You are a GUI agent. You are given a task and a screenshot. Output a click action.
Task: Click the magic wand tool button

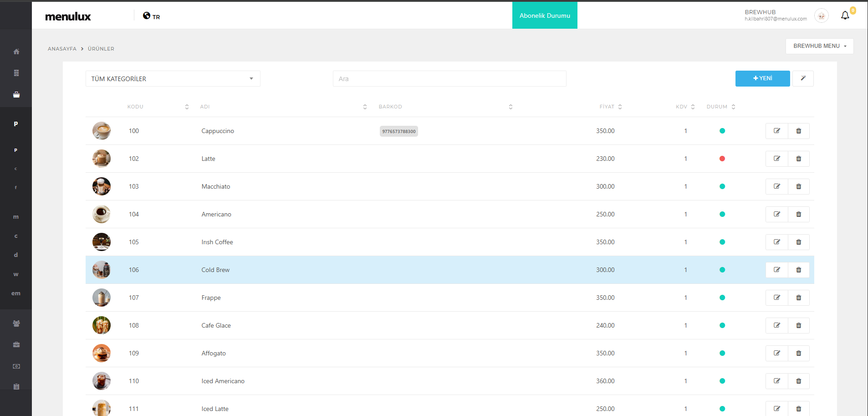pyautogui.click(x=803, y=78)
